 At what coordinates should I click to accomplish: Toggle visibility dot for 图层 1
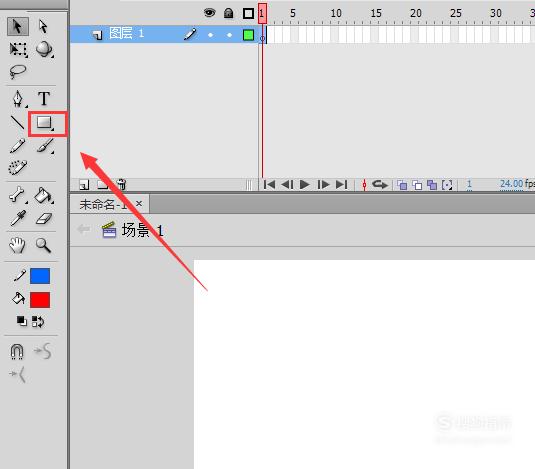211,35
